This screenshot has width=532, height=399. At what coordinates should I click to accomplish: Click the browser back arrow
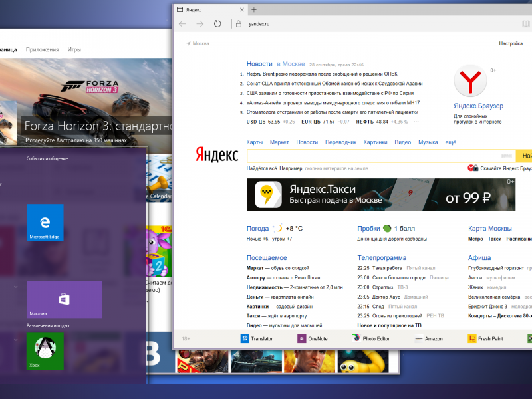[182, 24]
